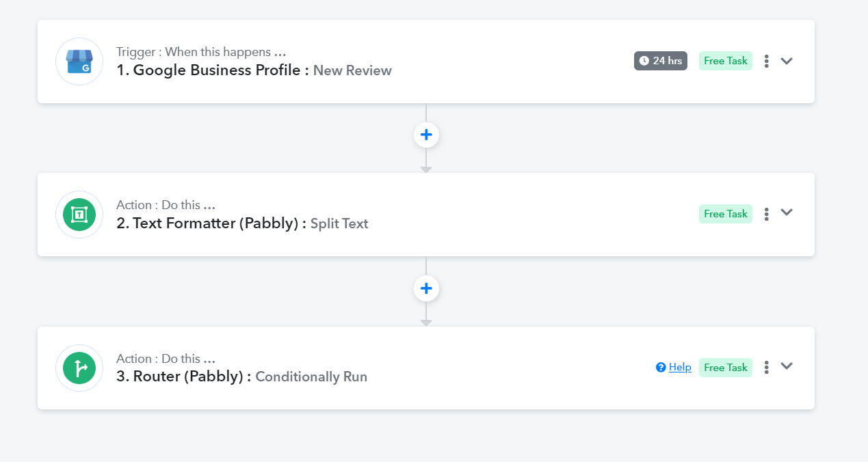Click the Text Formatter (Pabbly) app icon
The image size is (868, 462).
tap(79, 215)
